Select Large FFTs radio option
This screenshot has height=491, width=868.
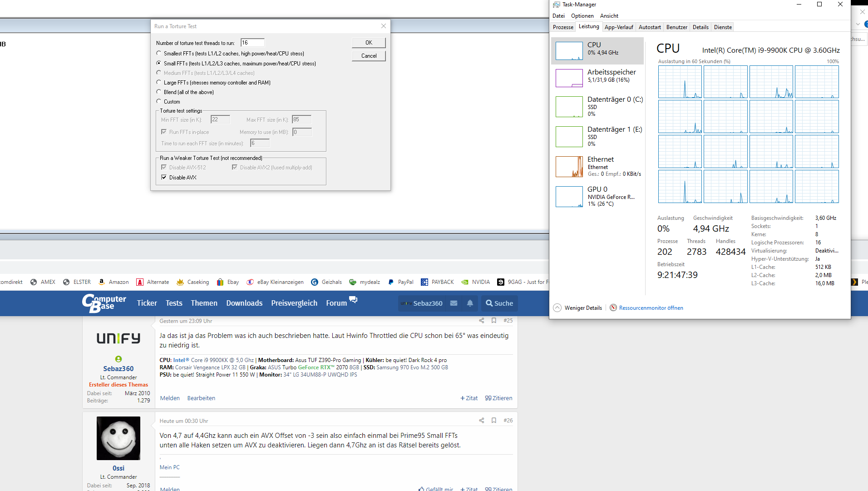pos(158,83)
